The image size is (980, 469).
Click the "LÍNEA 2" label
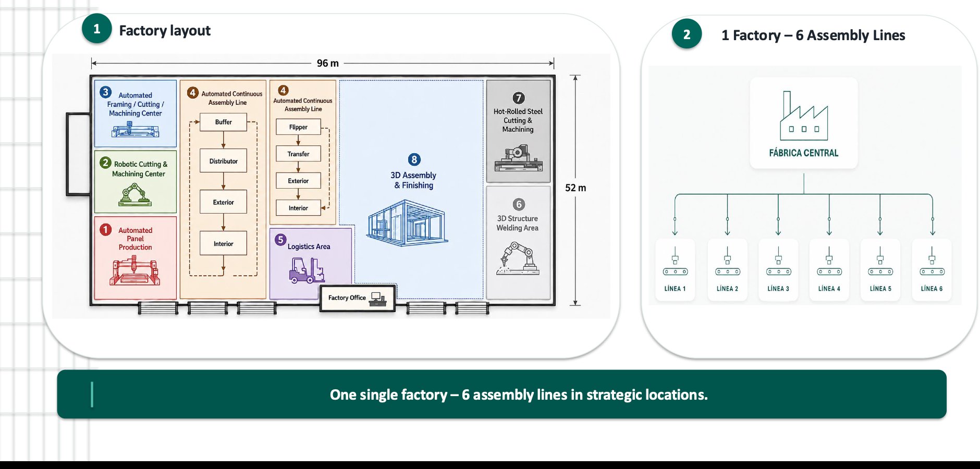(727, 289)
